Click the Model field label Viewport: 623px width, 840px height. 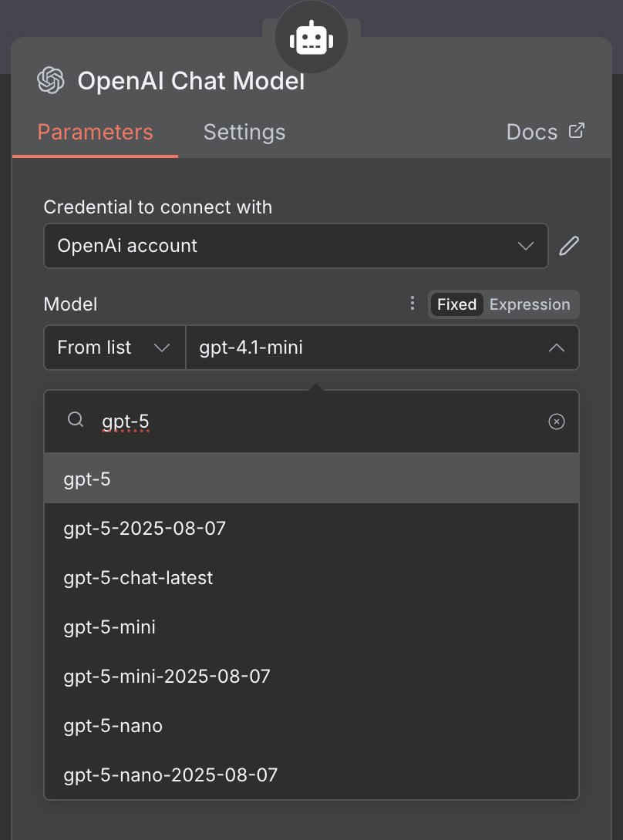pyautogui.click(x=70, y=304)
